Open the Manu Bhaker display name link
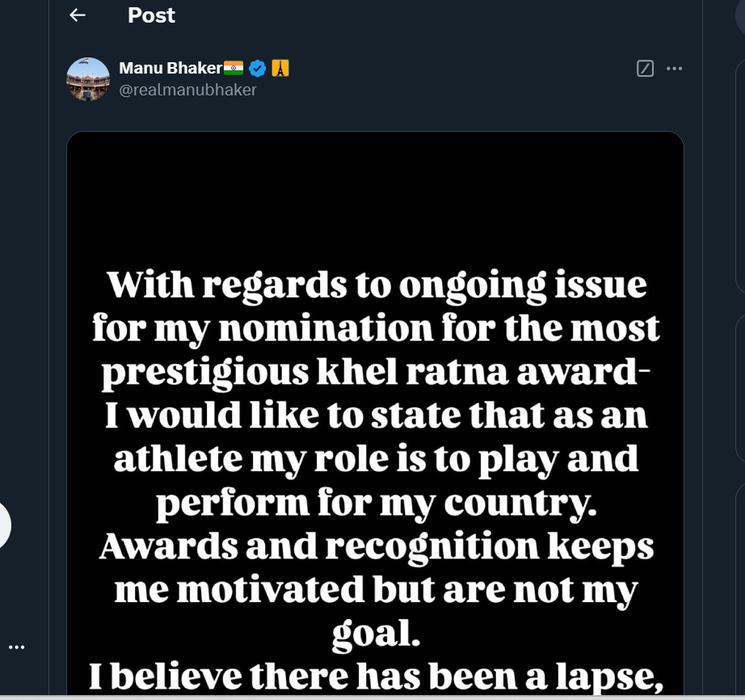The image size is (745, 700). click(170, 68)
